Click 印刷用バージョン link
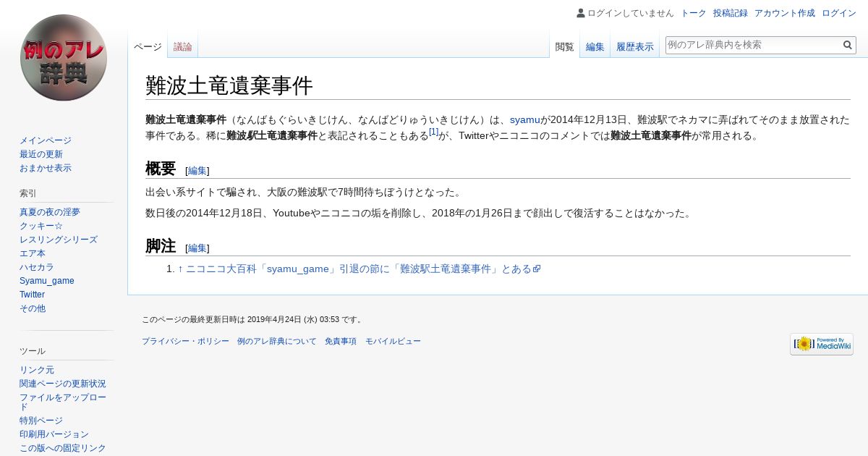 (54, 434)
